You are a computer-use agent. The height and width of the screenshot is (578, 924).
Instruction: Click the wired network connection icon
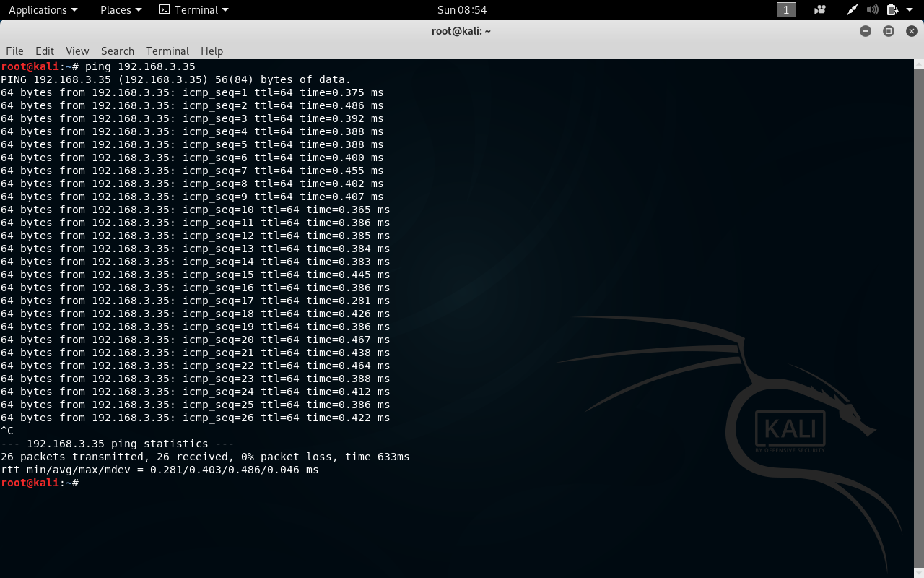(x=853, y=9)
